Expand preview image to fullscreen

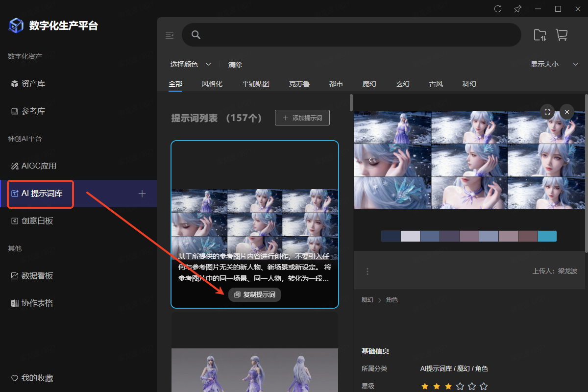pos(547,112)
